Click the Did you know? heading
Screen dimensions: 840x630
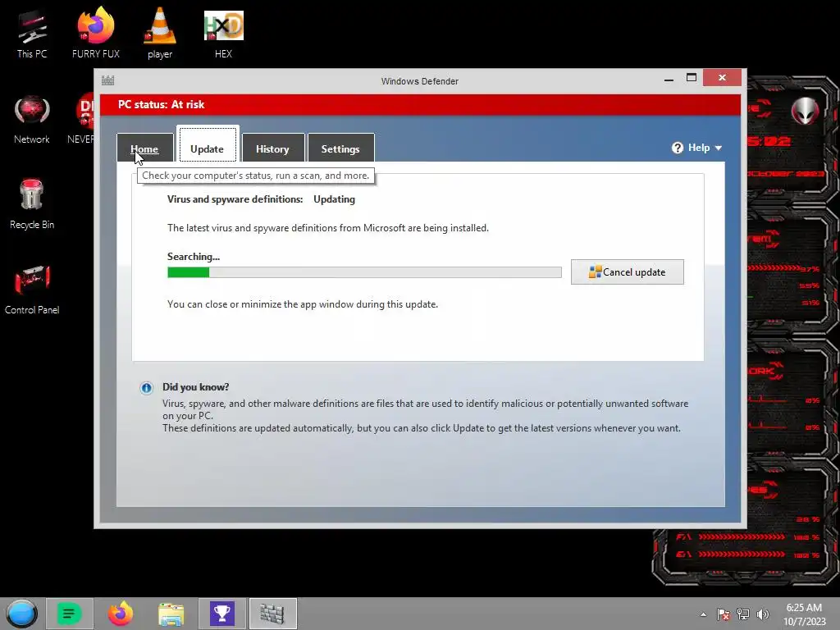(195, 387)
